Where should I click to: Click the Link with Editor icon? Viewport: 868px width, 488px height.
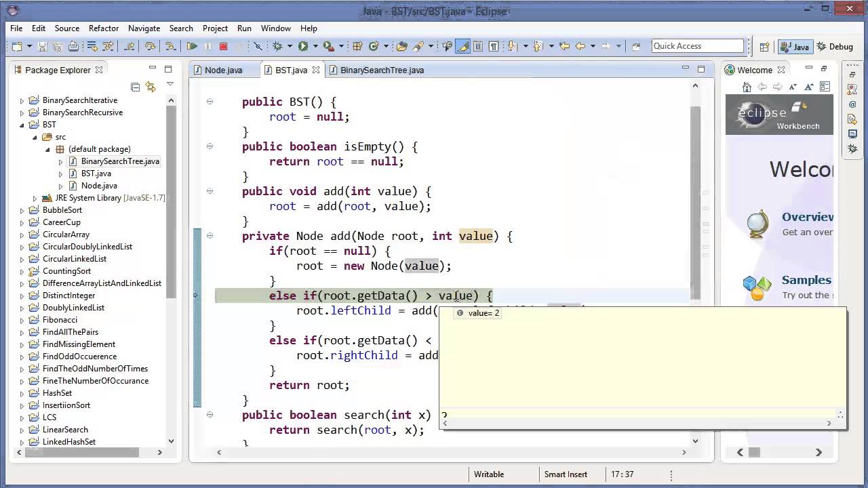coord(151,87)
